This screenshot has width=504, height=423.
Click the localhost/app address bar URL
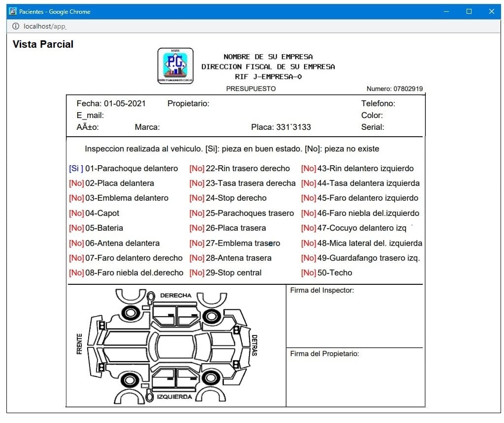(x=45, y=26)
